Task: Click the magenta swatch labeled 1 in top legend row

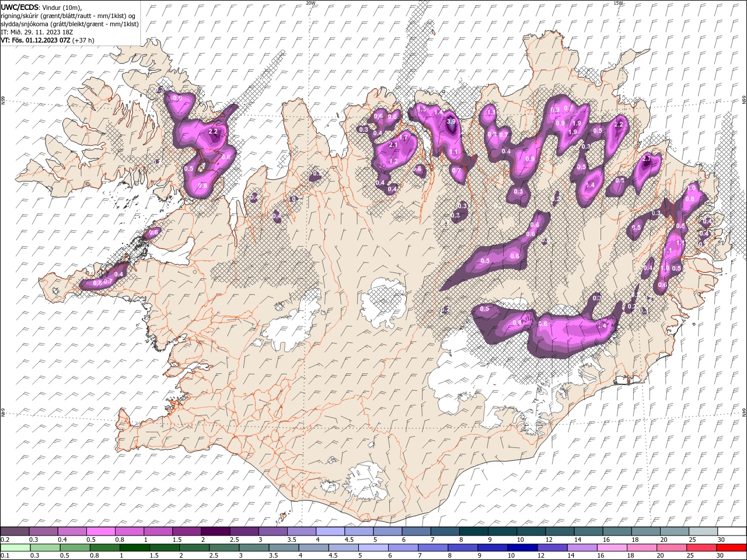Action: [x=158, y=531]
